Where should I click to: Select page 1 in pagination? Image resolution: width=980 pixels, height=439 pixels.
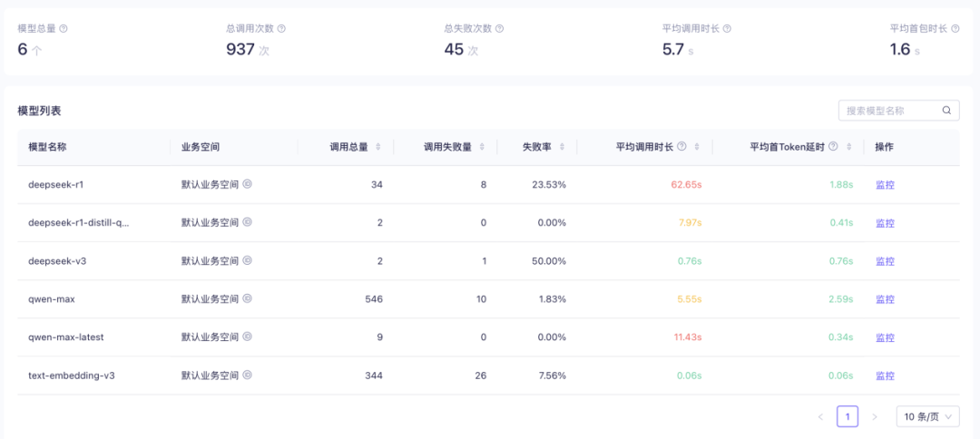click(x=848, y=416)
